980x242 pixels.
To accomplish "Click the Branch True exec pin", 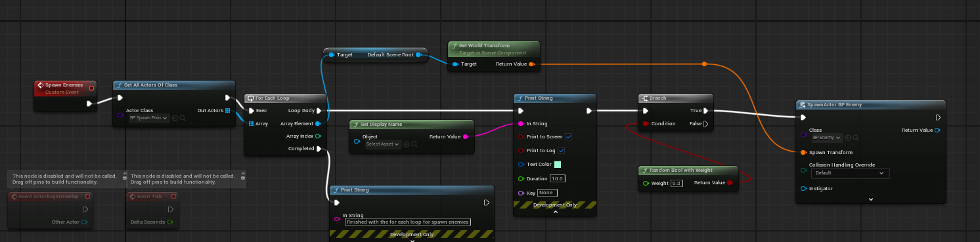I will 706,110.
